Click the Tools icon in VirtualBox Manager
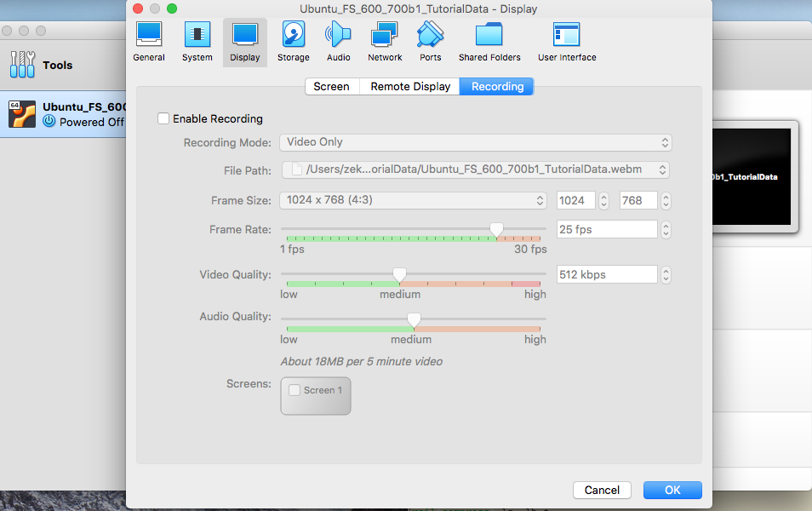The width and height of the screenshot is (812, 511). click(x=22, y=65)
